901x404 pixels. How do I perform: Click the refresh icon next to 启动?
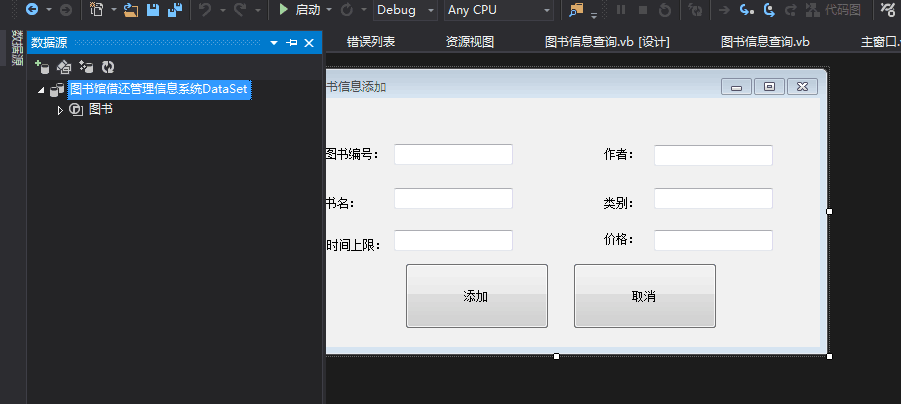[346, 10]
